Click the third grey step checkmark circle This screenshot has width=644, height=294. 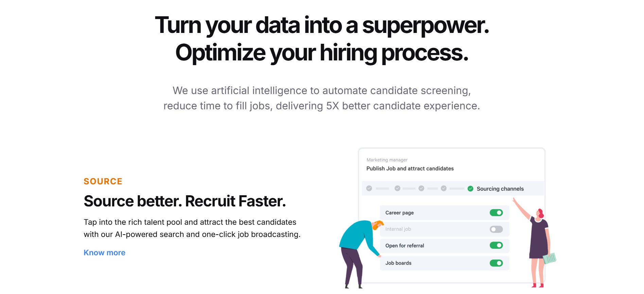pos(421,188)
